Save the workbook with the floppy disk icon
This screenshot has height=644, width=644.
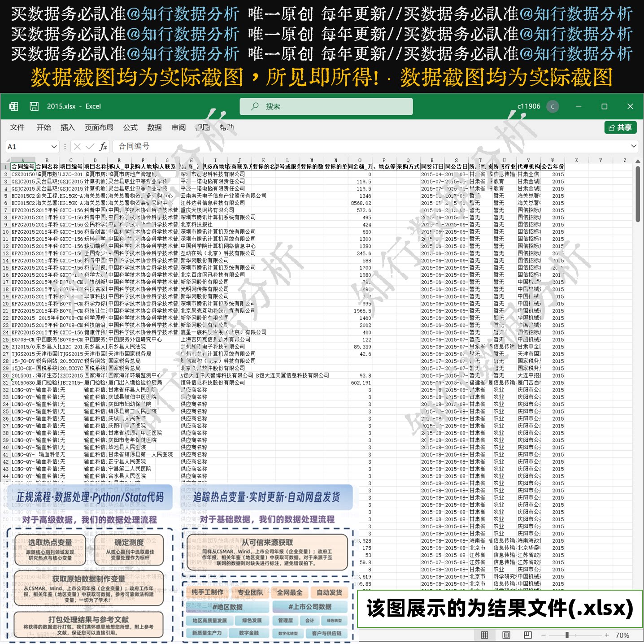pos(34,106)
